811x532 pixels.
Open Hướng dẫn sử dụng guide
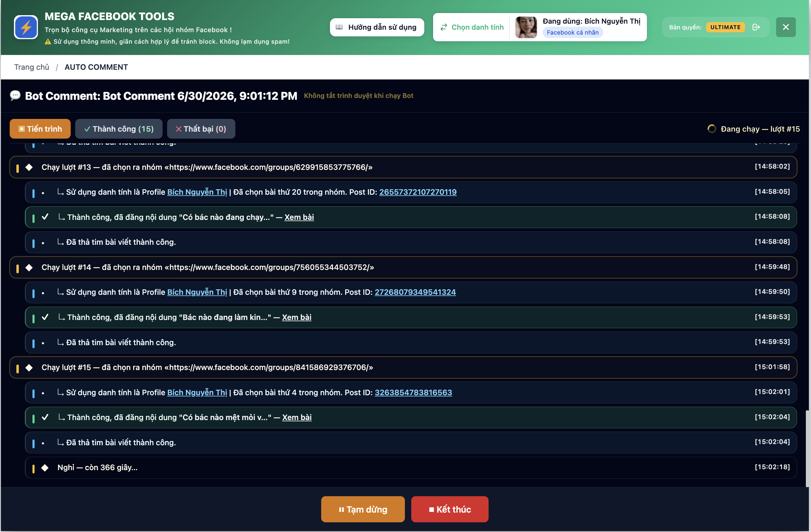(x=377, y=27)
